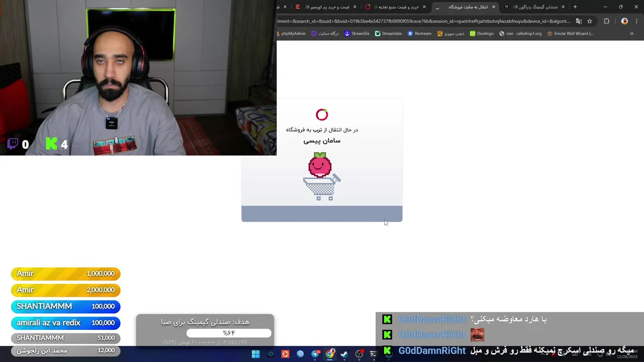Click the SHANTIAMMM 51,000 donation entry
The height and width of the screenshot is (362, 644).
point(66,338)
